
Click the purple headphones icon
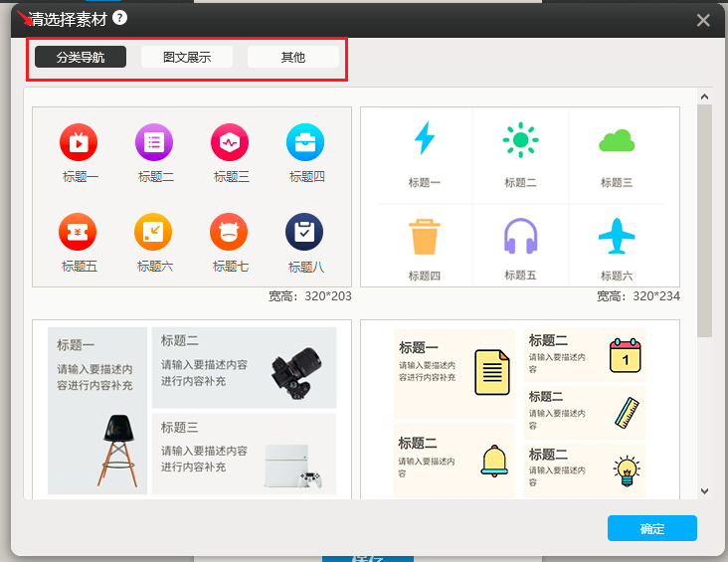[520, 237]
